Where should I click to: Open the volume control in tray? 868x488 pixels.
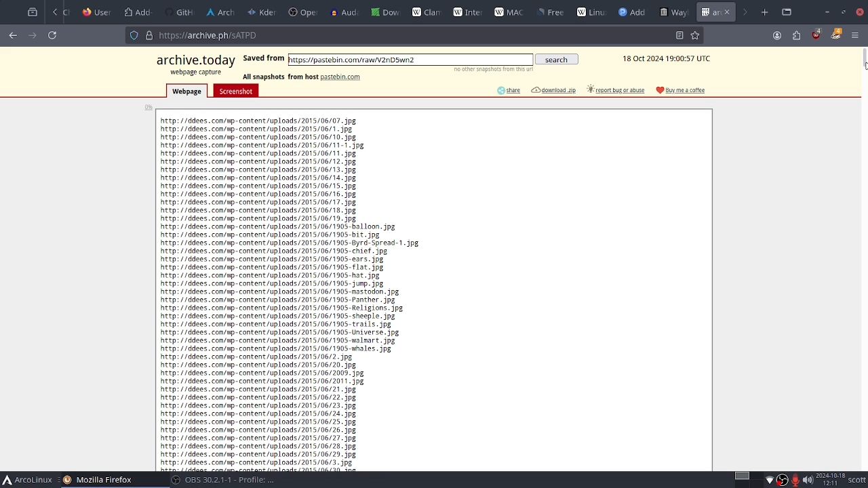pyautogui.click(x=808, y=480)
